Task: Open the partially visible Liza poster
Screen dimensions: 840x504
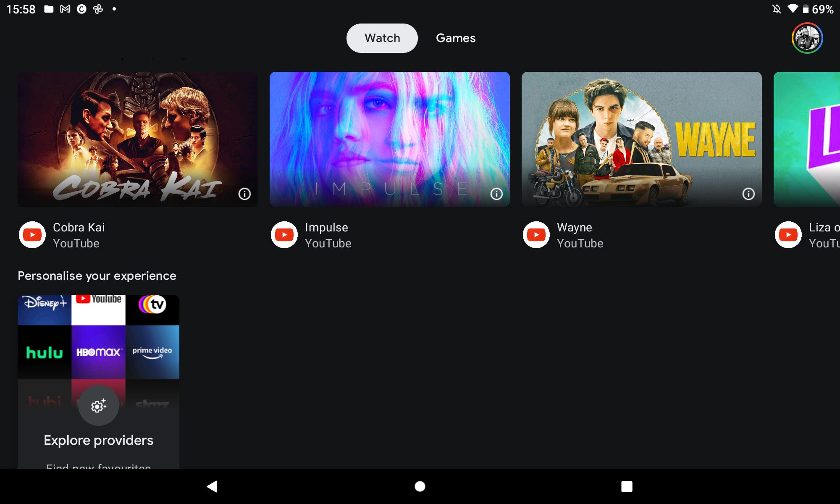Action: coord(807,139)
